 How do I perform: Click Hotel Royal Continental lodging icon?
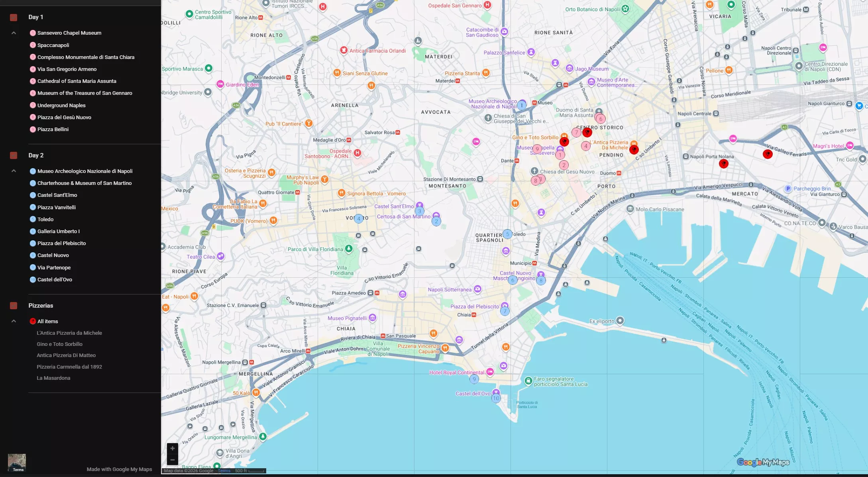point(490,372)
